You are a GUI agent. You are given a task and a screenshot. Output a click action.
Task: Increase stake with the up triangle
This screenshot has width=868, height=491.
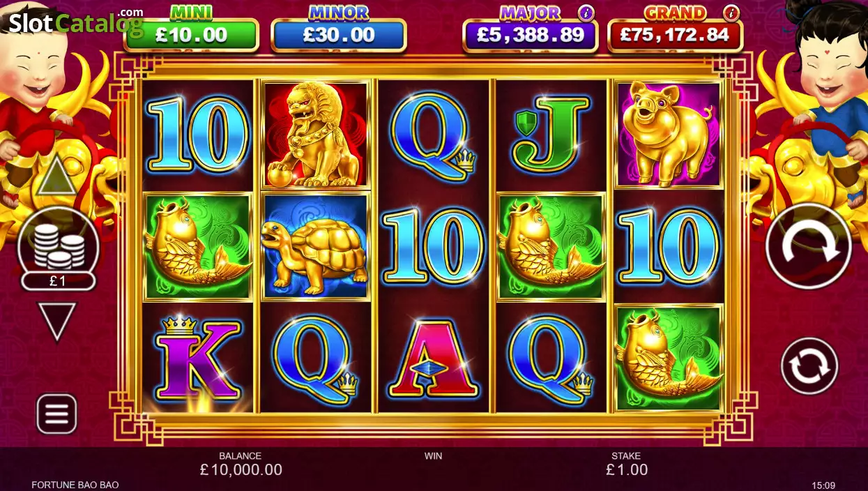point(56,176)
